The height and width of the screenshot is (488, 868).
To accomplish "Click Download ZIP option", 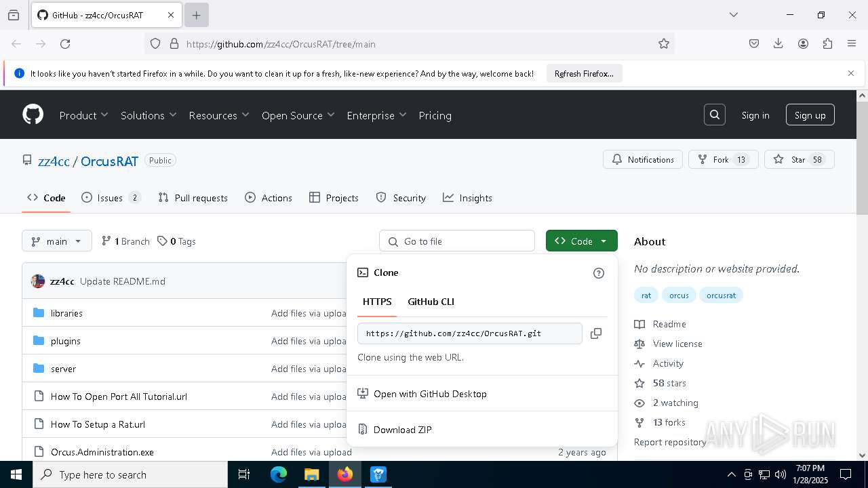I will coord(402,430).
